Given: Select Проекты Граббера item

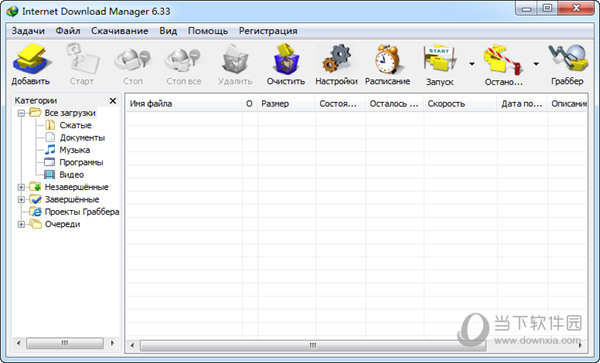Looking at the screenshot, I should pos(82,212).
